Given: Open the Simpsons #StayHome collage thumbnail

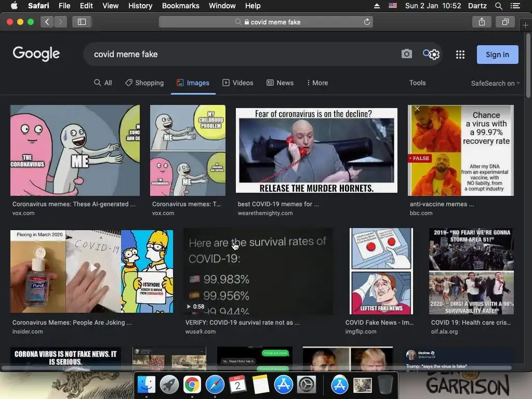Looking at the screenshot, I should click(91, 271).
